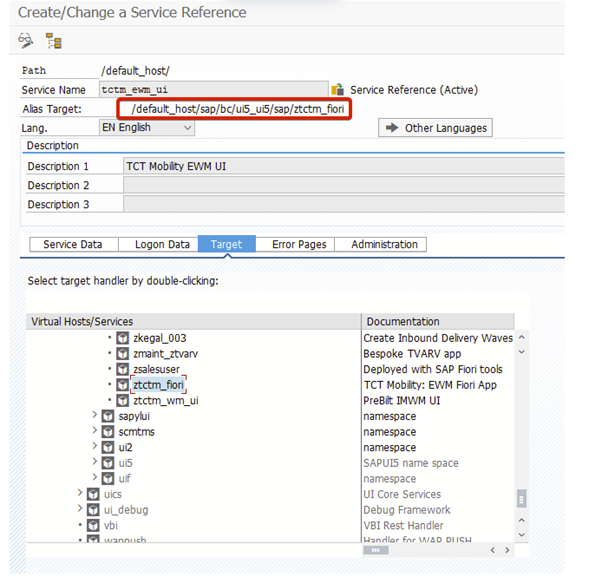Go to the Error Pages tab

(x=298, y=244)
